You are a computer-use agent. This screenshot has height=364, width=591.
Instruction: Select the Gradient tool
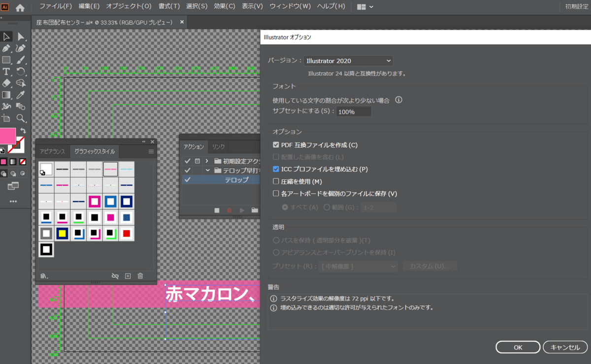click(6, 95)
